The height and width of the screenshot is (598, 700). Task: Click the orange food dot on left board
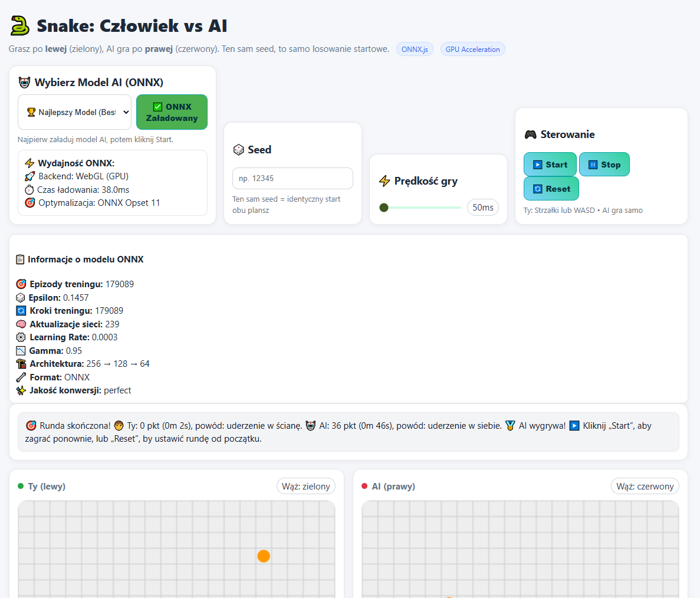[264, 556]
